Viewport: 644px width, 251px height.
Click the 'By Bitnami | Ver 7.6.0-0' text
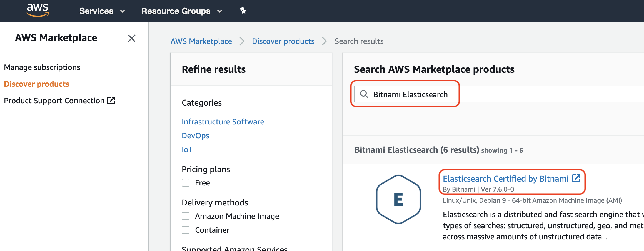pyautogui.click(x=478, y=189)
